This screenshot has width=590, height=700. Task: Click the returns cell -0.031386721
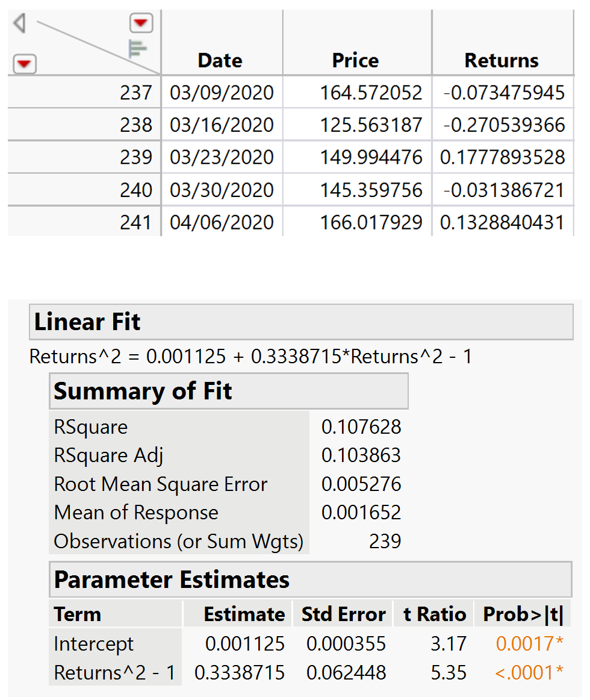click(x=503, y=190)
